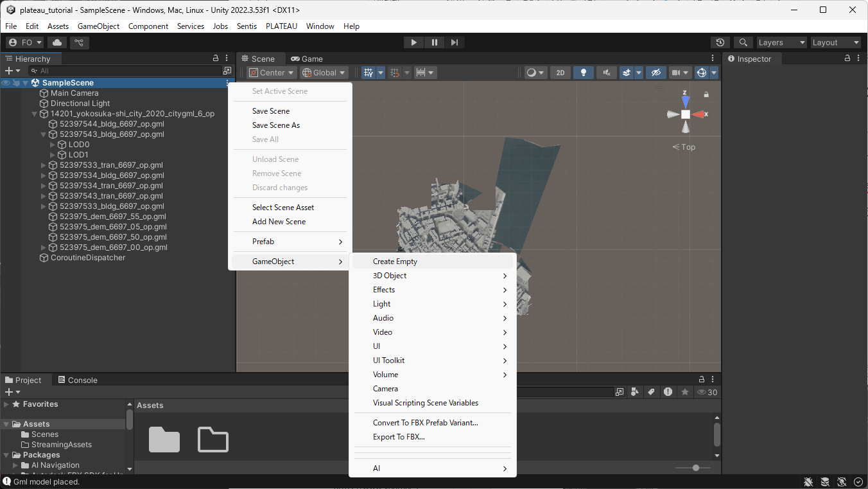The image size is (868, 489).
Task: Click the Scene camera settings icon
Action: coord(676,73)
